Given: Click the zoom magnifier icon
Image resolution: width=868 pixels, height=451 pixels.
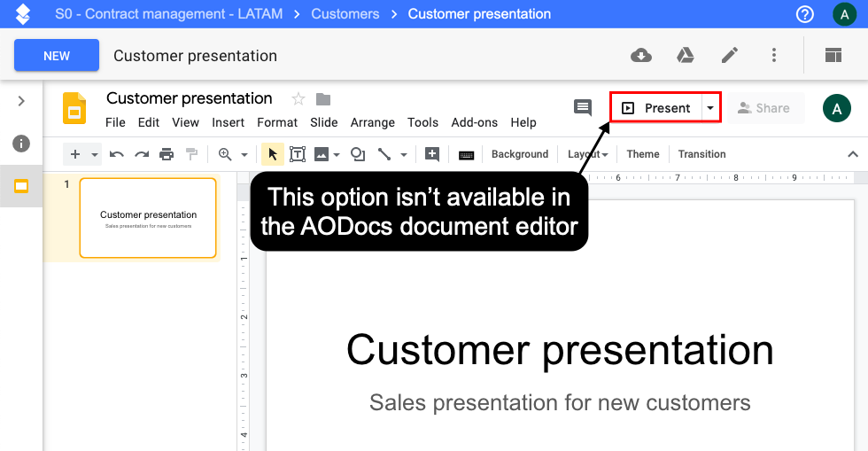Looking at the screenshot, I should click(x=225, y=154).
